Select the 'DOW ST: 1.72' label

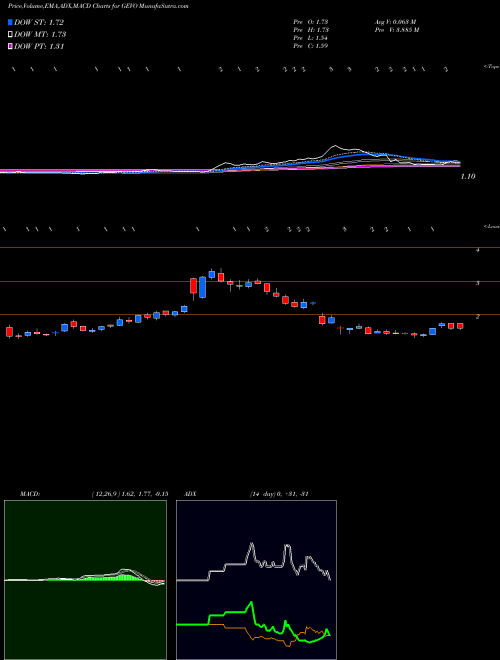click(39, 22)
